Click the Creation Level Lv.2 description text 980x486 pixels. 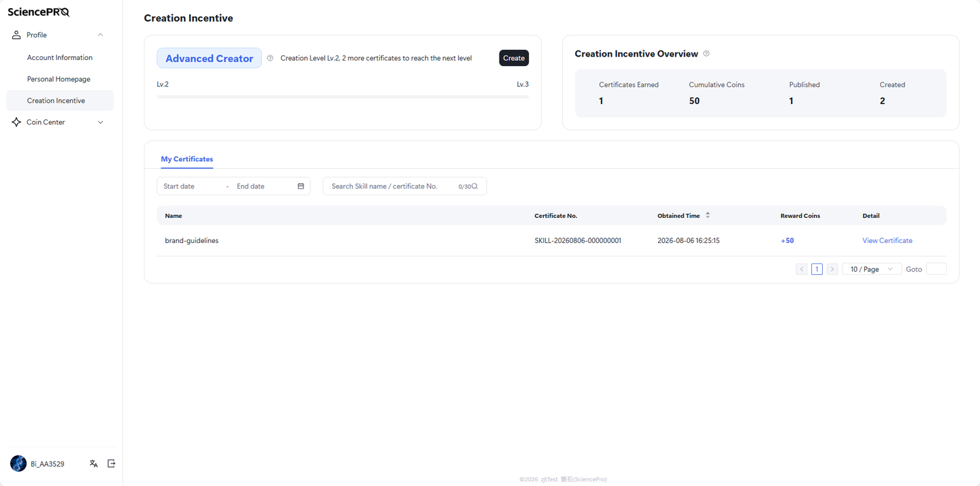376,59
